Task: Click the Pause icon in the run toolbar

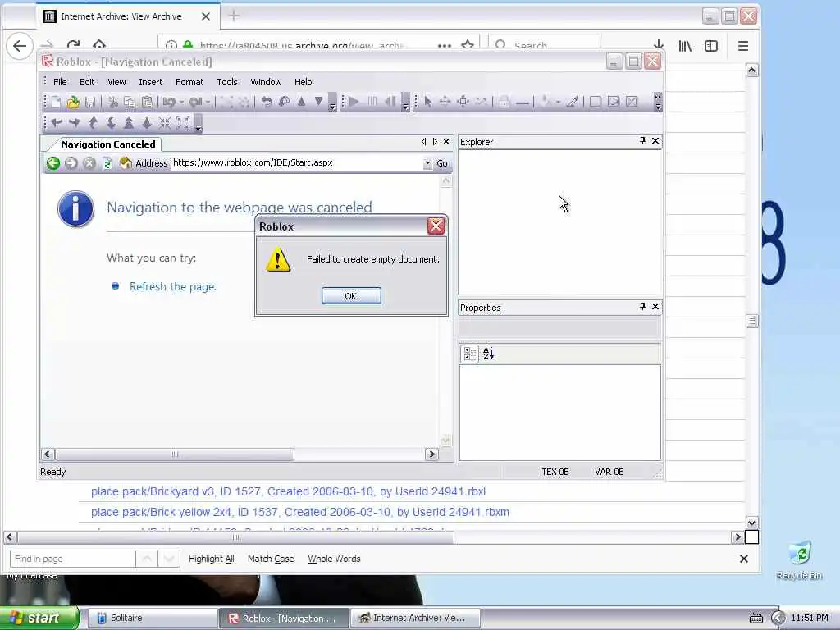Action: click(372, 101)
